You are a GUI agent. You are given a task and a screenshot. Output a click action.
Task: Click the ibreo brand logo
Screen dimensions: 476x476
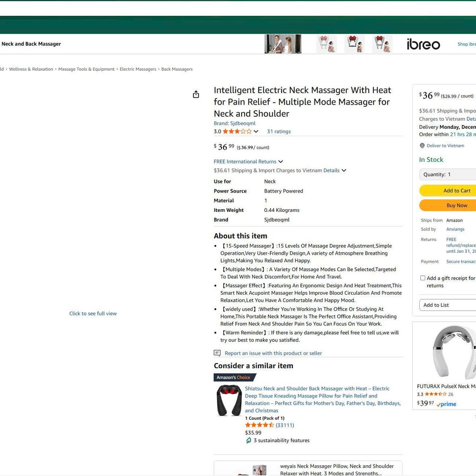(x=423, y=44)
